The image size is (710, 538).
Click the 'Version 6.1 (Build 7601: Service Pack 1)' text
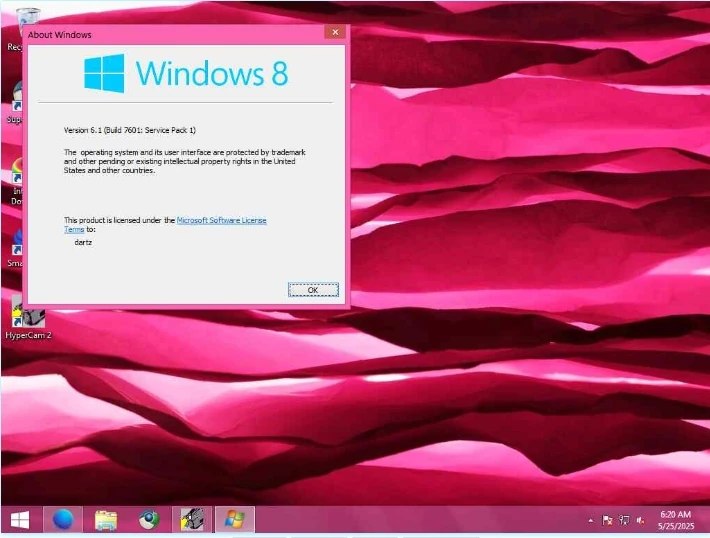coord(130,130)
